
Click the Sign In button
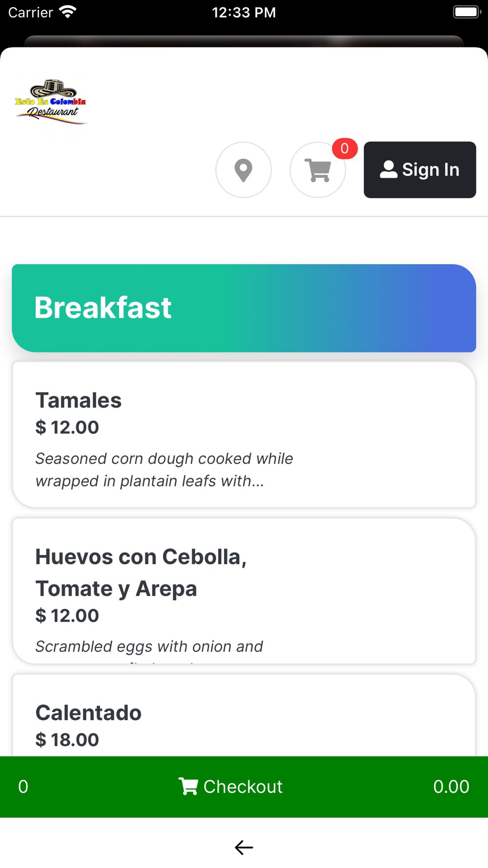click(420, 170)
